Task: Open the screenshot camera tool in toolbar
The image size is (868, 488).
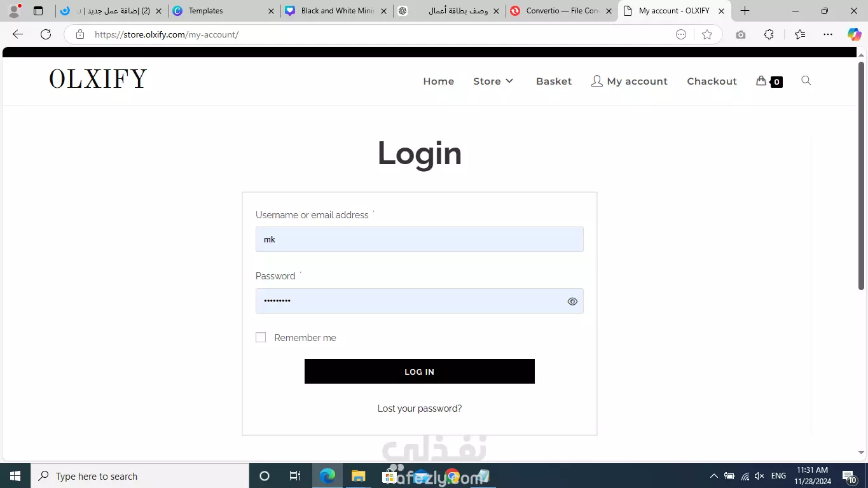Action: point(741,34)
